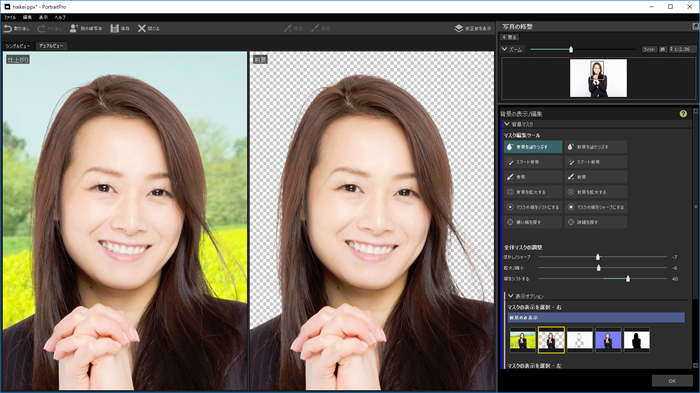Click the 縁をシフトする slider handle at 40
Screen dimensions: 700x393
click(628, 279)
